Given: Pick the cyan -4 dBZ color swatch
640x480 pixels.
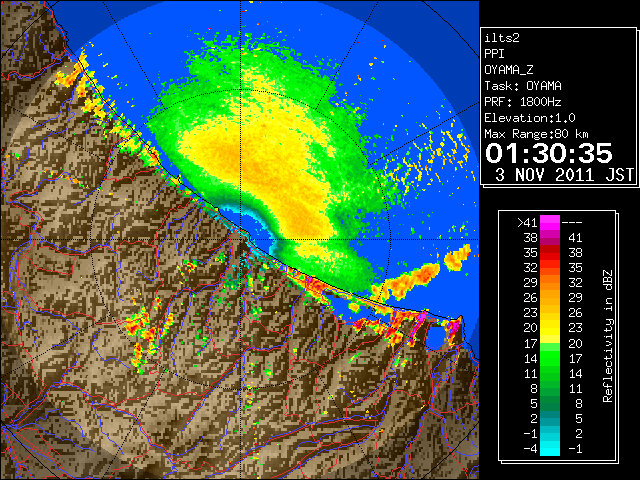Looking at the screenshot, I should pyautogui.click(x=550, y=448).
